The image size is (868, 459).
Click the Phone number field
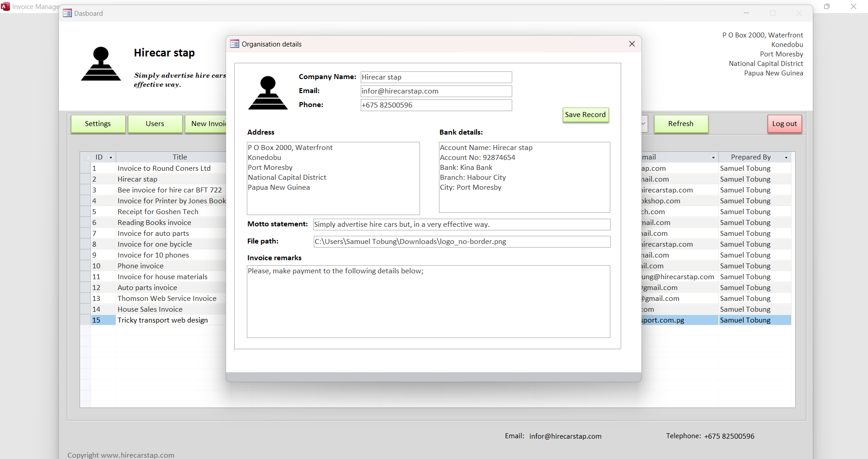coord(436,105)
